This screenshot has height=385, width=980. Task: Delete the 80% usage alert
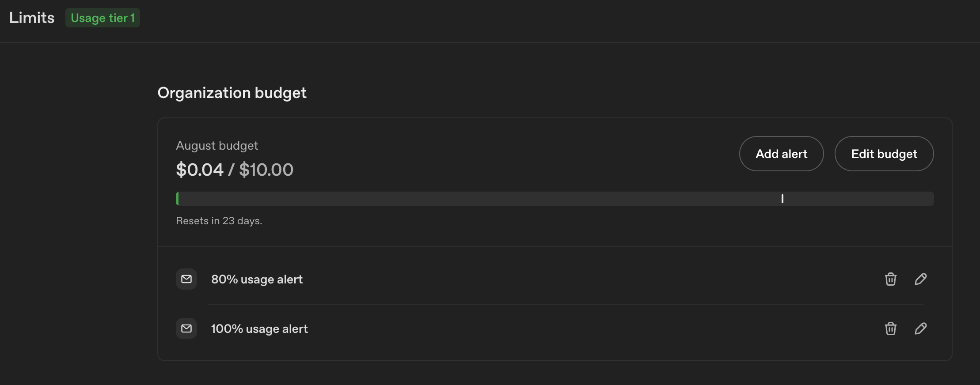890,279
